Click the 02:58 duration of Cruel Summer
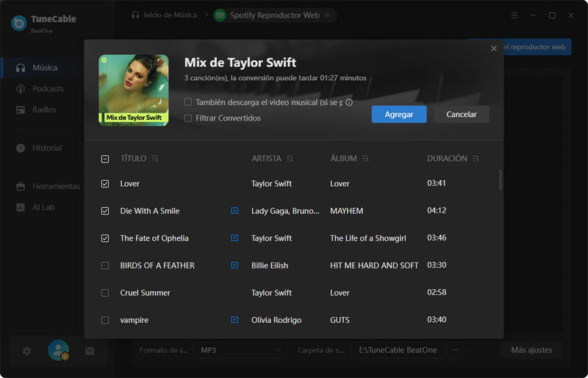 [x=437, y=293]
